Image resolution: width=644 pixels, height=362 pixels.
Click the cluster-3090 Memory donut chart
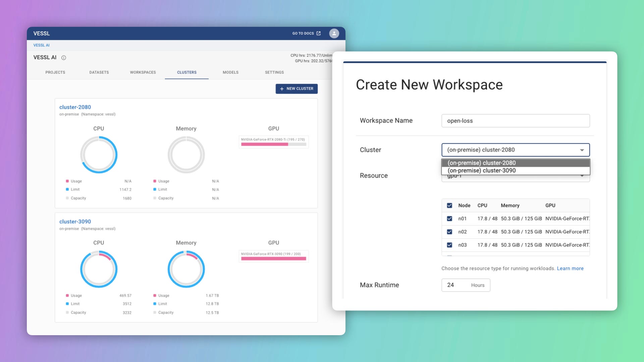(x=186, y=269)
